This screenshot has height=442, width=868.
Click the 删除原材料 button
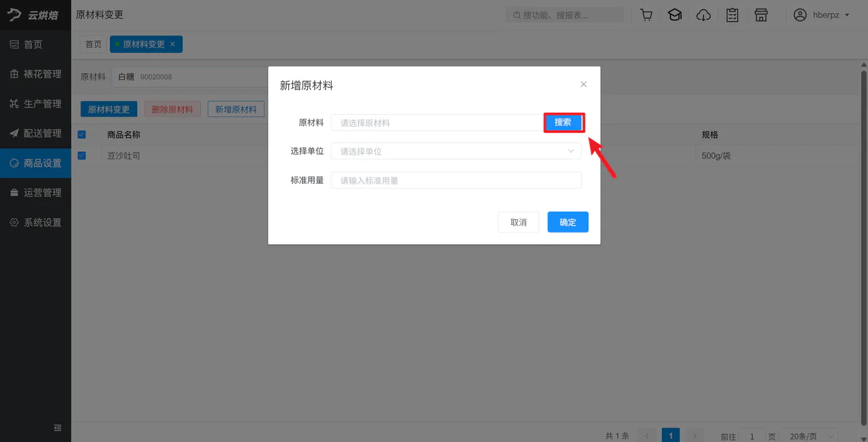tap(172, 109)
